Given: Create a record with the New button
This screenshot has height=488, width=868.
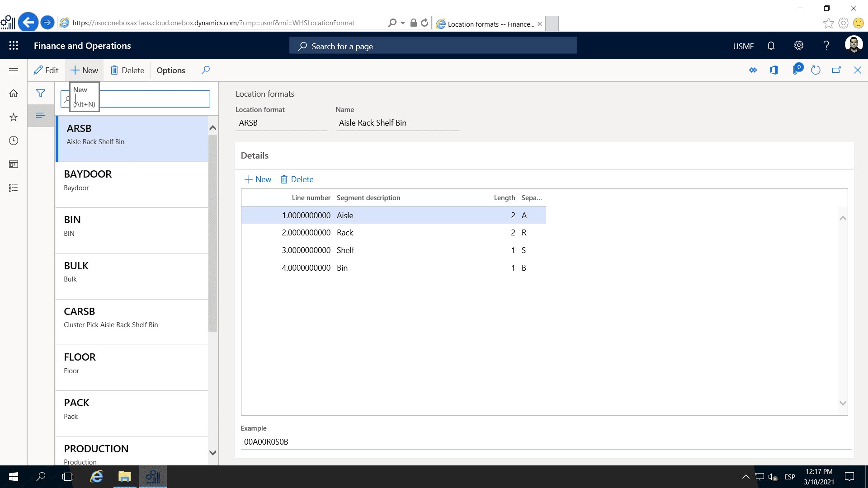Looking at the screenshot, I should (x=84, y=70).
